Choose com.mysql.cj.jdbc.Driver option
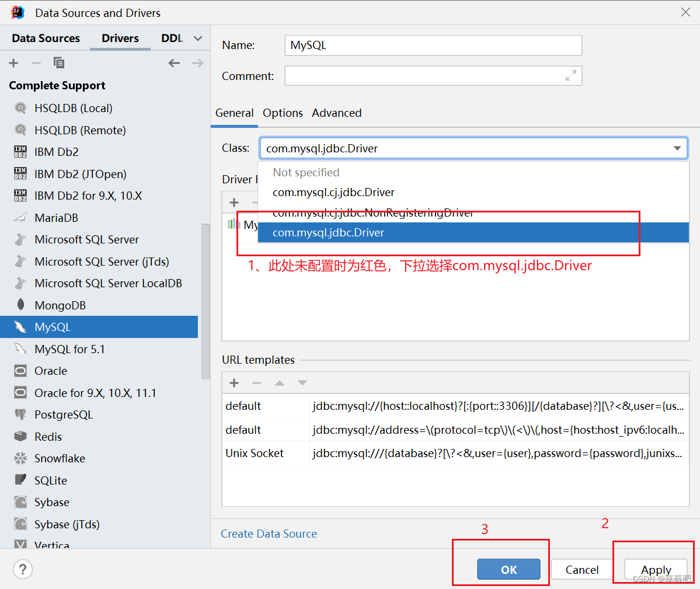700x589 pixels. click(x=473, y=192)
